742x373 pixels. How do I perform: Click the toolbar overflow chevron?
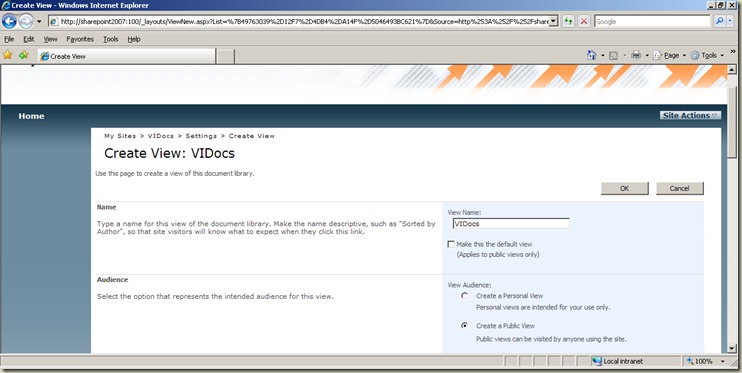click(x=733, y=51)
